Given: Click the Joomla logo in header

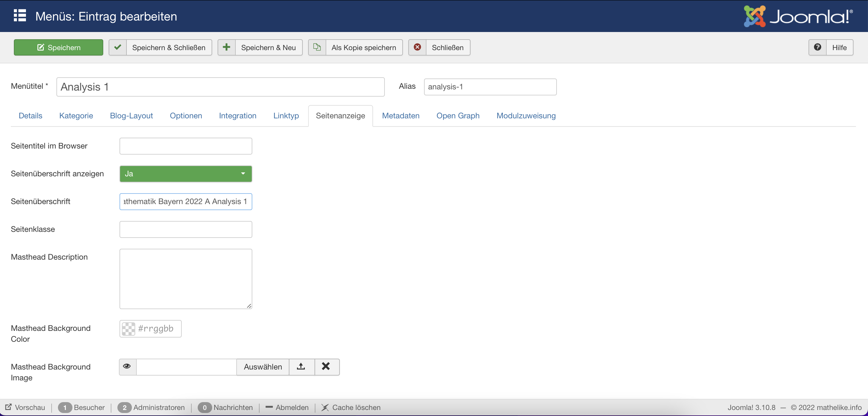Looking at the screenshot, I should pos(798,16).
